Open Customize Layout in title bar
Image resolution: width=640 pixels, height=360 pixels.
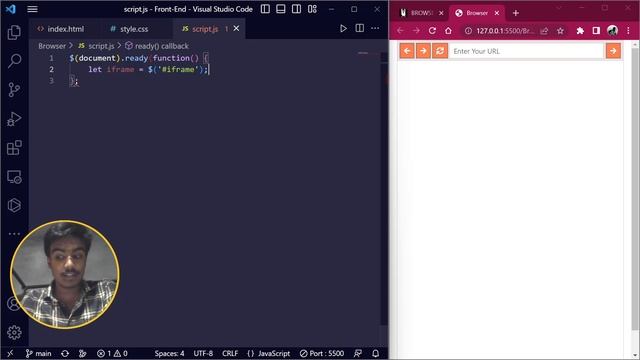[x=312, y=9]
